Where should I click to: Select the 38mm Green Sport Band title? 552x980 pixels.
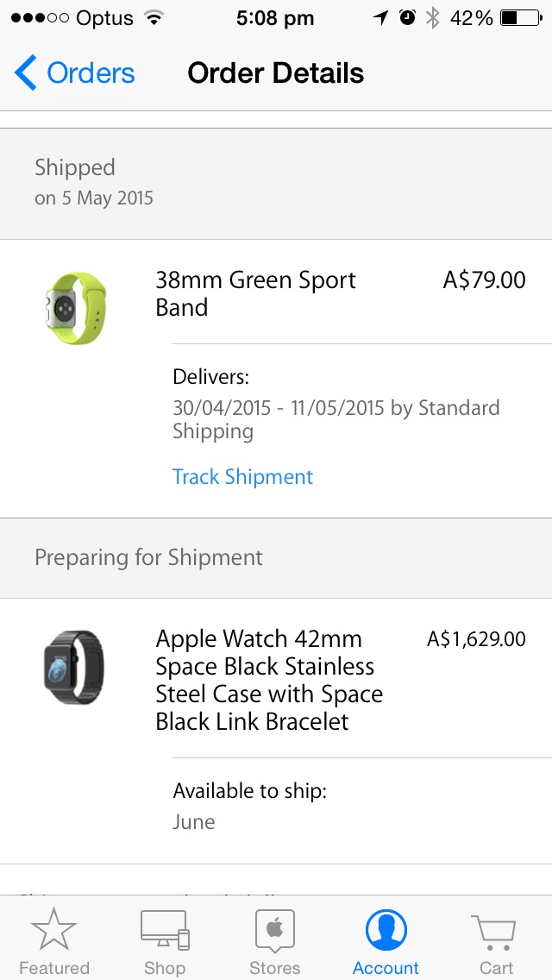255,293
